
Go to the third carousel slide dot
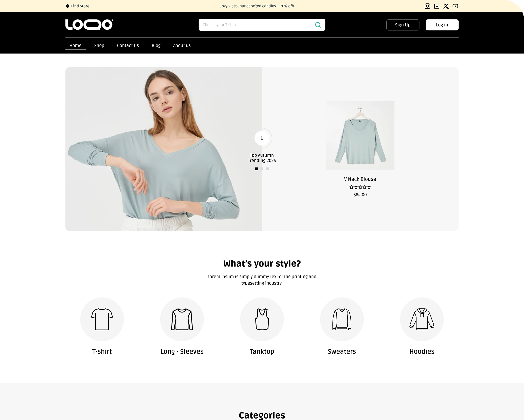click(x=267, y=169)
